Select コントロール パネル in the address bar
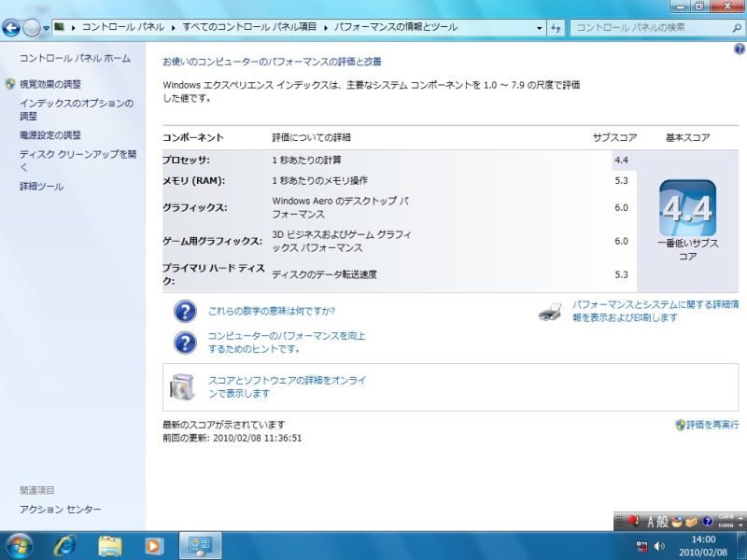Screen dimensions: 747x560 [123, 27]
